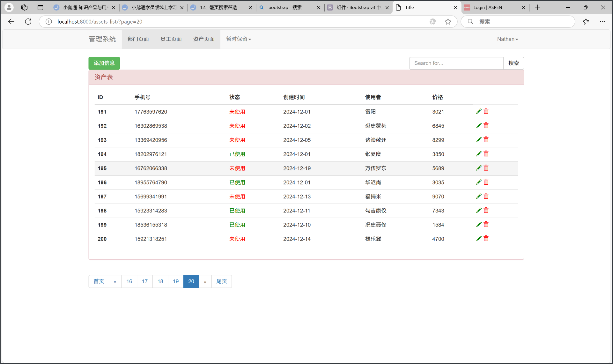Go to pagination page 17
The width and height of the screenshot is (613, 364).
[145, 281]
